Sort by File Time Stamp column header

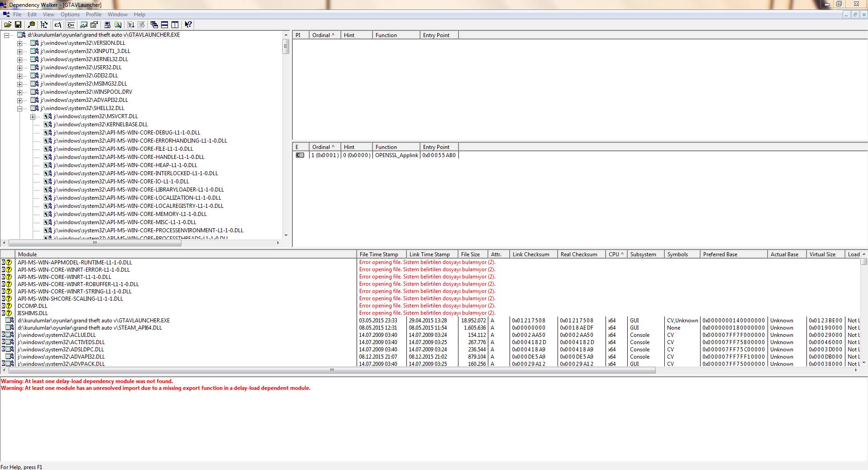click(382, 254)
